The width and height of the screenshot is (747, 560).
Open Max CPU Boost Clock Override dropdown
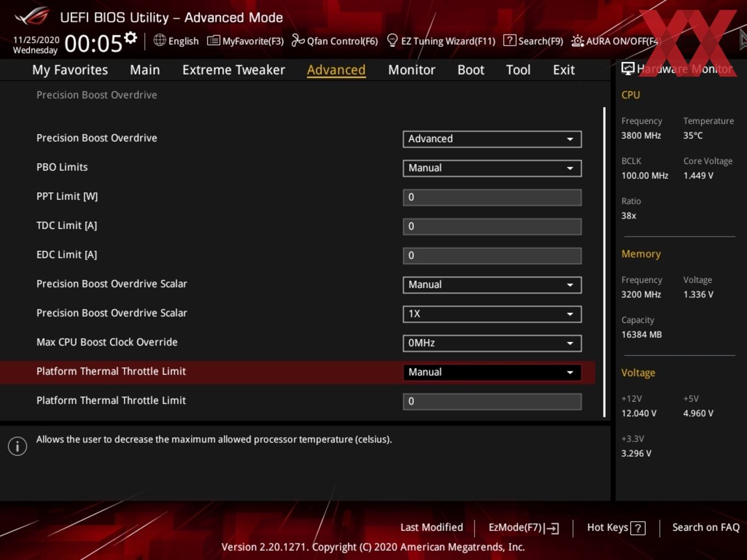(492, 343)
